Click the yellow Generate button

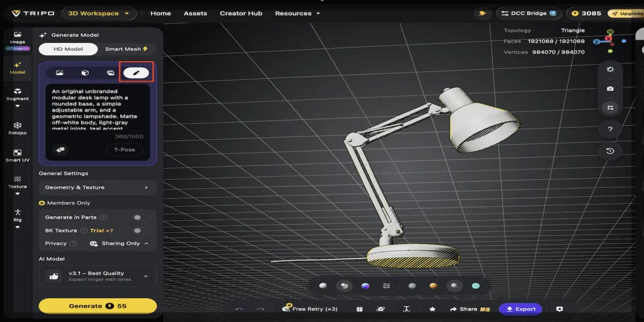pos(97,306)
